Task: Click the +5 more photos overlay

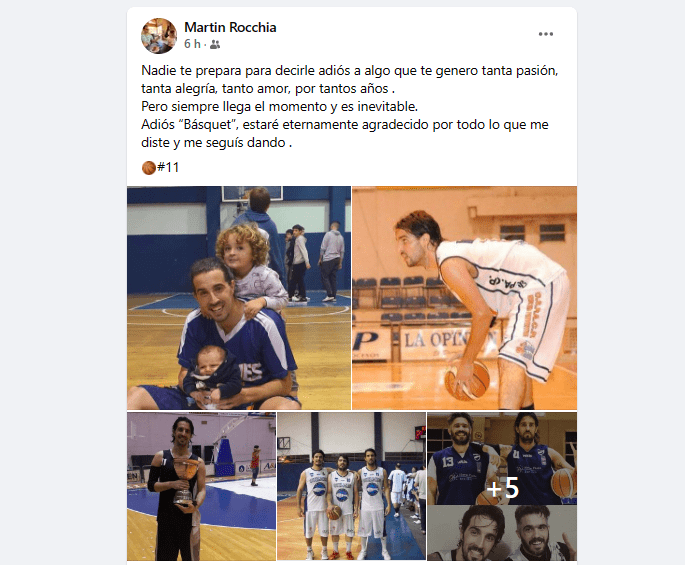Action: [x=502, y=486]
